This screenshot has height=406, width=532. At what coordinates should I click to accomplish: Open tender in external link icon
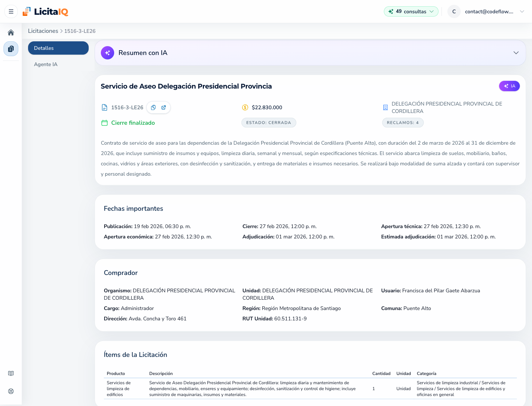(164, 107)
